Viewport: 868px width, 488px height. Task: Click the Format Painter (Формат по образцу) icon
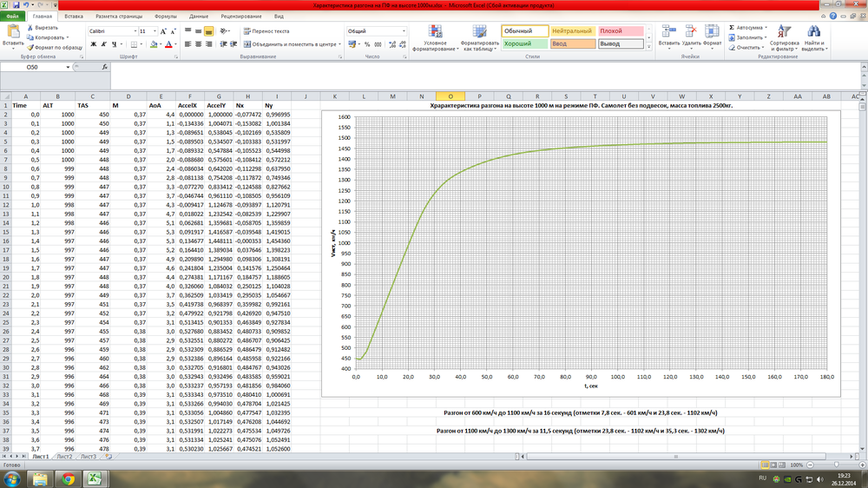[x=30, y=47]
